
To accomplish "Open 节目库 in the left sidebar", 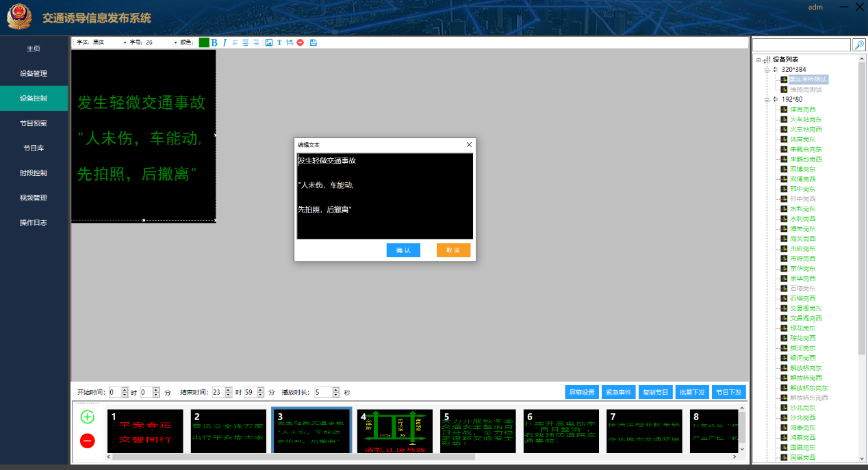I will (x=34, y=148).
